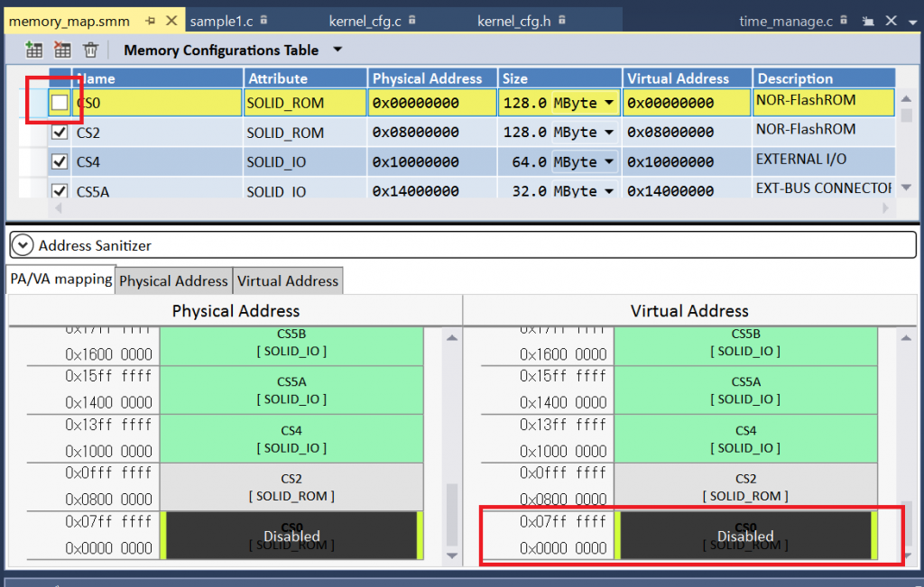Open the CS0 size unit MByte dropdown
Screen dimensions: 924x587
tap(609, 104)
